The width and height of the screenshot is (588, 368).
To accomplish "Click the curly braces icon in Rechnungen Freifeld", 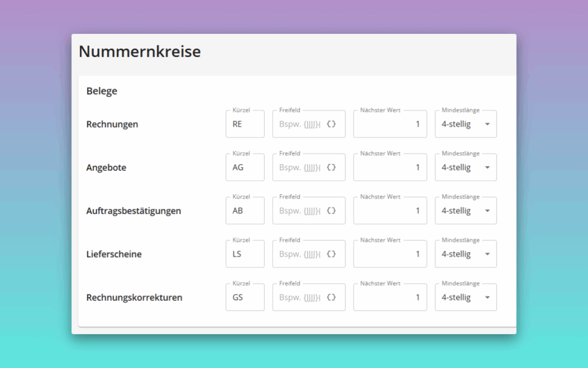I will [x=331, y=124].
